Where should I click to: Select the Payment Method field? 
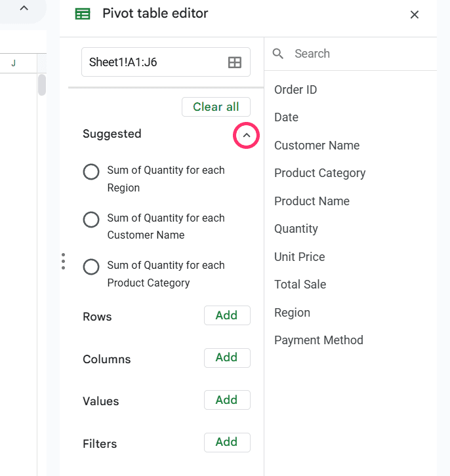pos(319,340)
